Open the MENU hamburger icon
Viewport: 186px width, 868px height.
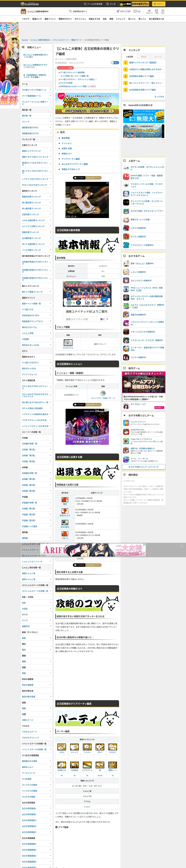point(163,11)
